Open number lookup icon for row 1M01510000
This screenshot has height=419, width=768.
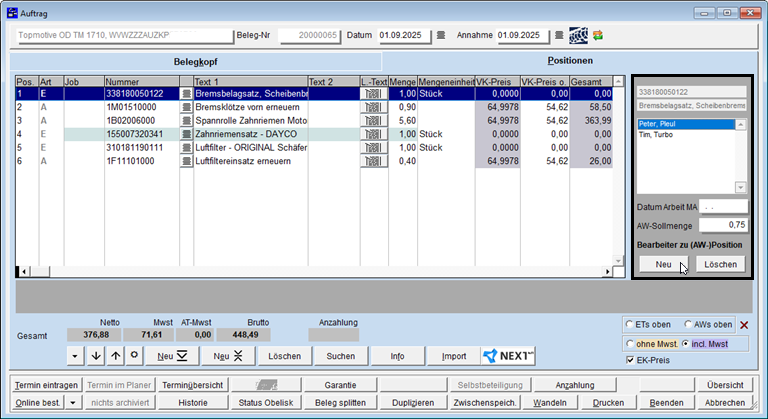click(x=186, y=107)
